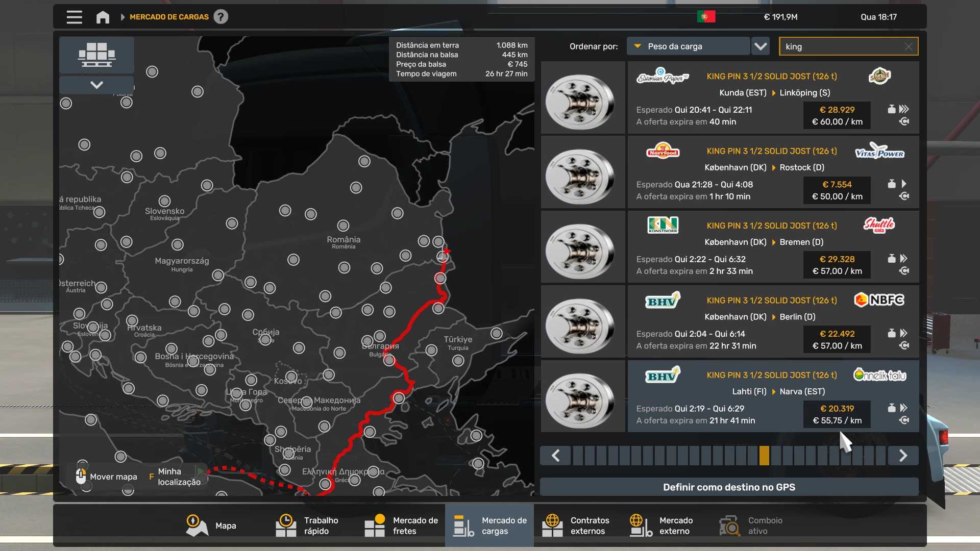Expand the chevron below the trailer icon
Image resolution: width=980 pixels, height=551 pixels.
pyautogui.click(x=96, y=85)
